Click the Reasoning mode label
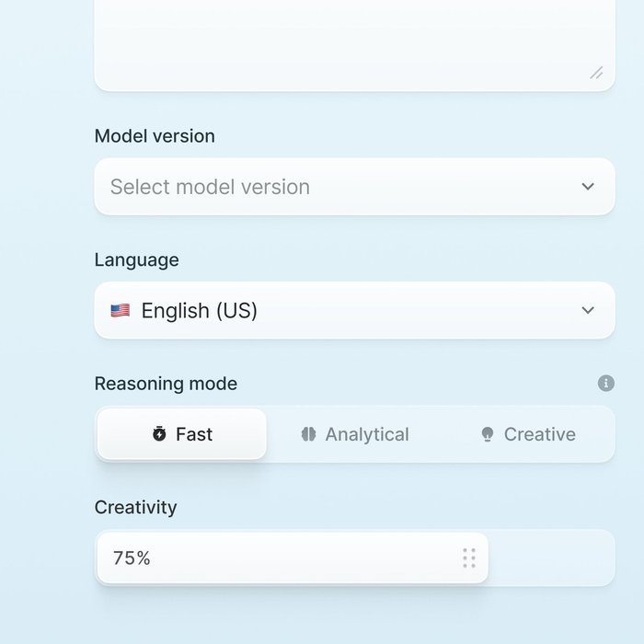644x644 pixels. pos(166,384)
